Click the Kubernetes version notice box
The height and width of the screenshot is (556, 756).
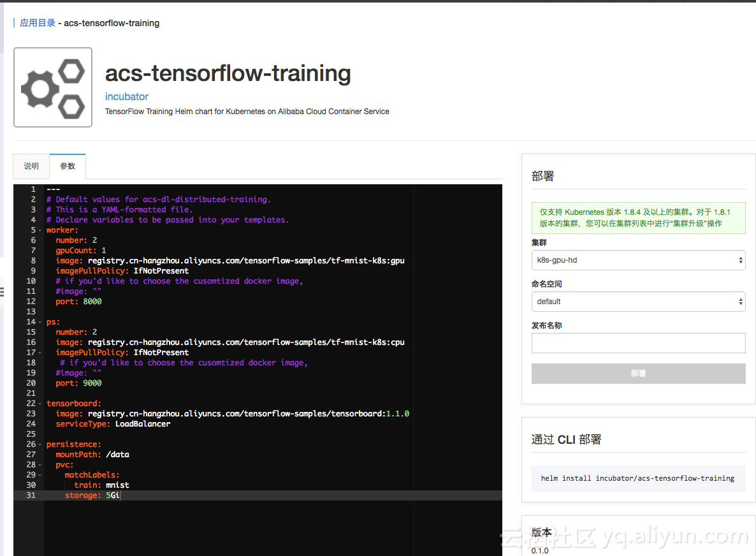coord(638,218)
